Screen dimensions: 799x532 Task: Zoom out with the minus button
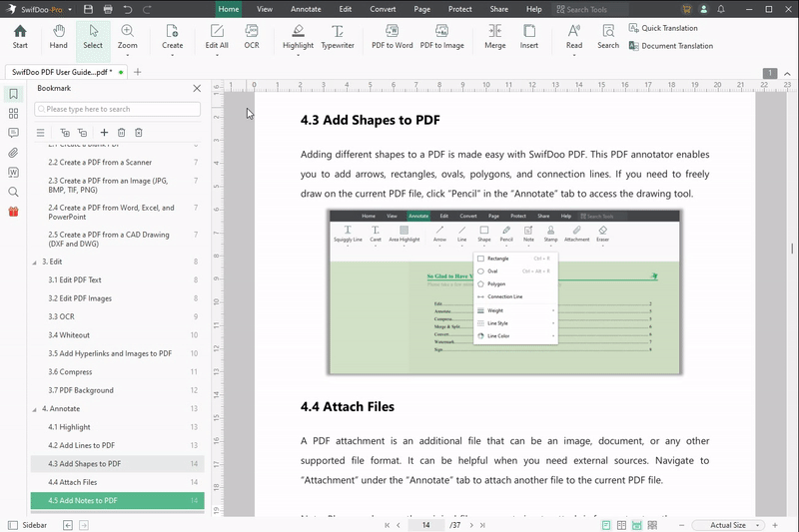682,525
